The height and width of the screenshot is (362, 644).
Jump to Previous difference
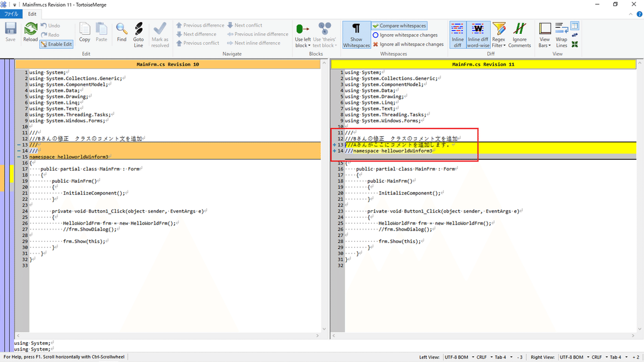point(200,25)
